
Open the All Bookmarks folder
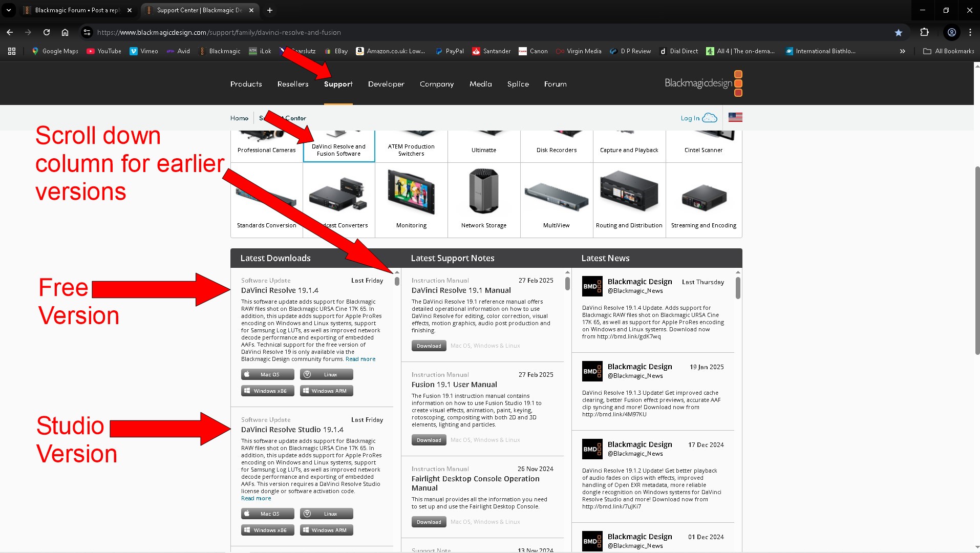coord(949,51)
